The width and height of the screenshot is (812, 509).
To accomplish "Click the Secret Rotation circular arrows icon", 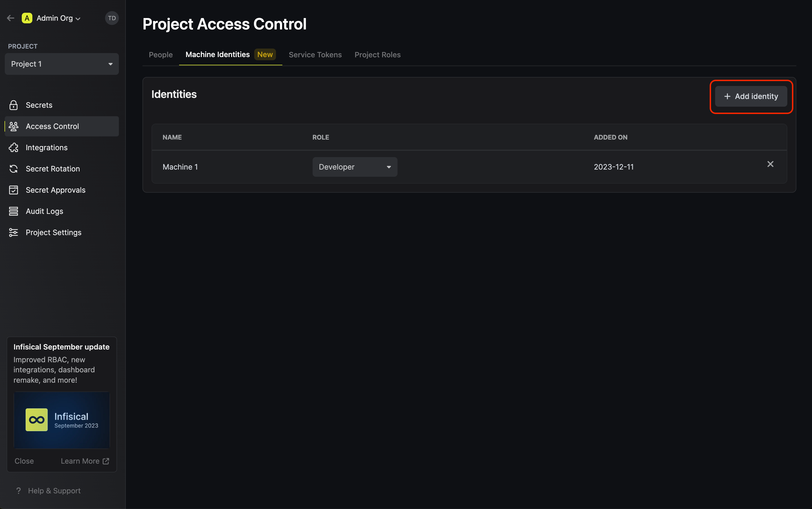I will pyautogui.click(x=14, y=169).
